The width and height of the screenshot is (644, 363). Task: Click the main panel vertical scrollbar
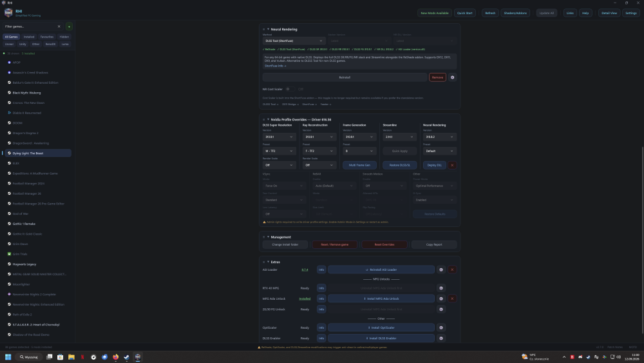[642, 240]
